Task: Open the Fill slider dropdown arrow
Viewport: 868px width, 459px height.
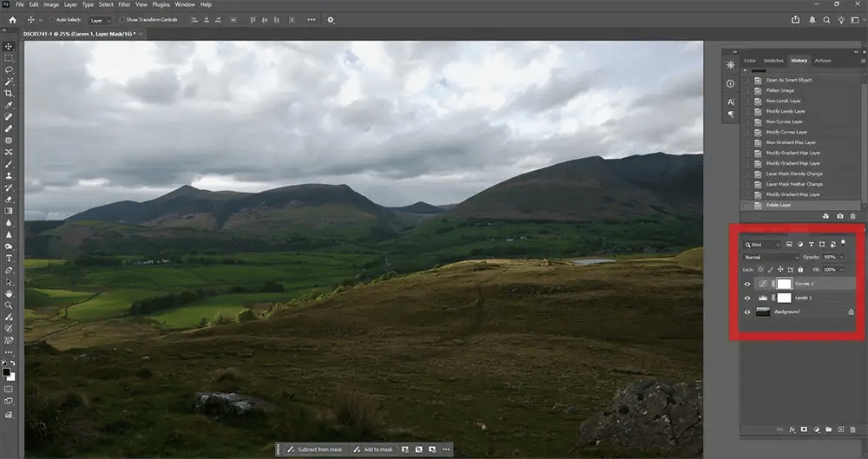Action: 841,270
